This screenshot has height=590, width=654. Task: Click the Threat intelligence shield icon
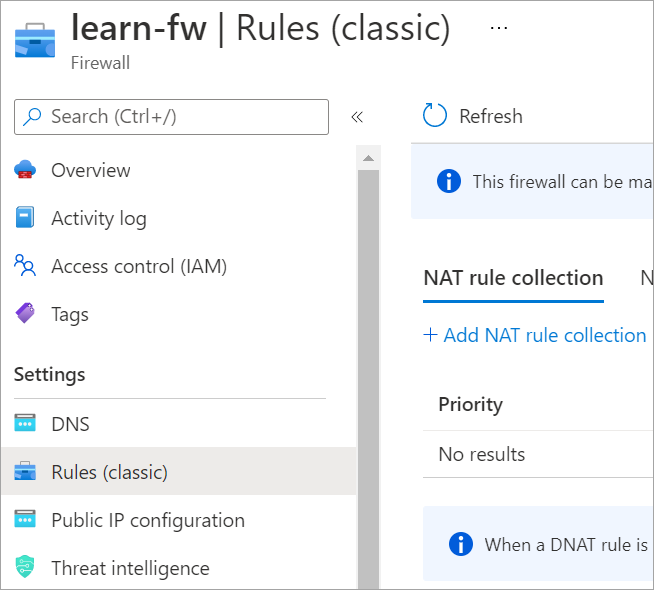[25, 567]
